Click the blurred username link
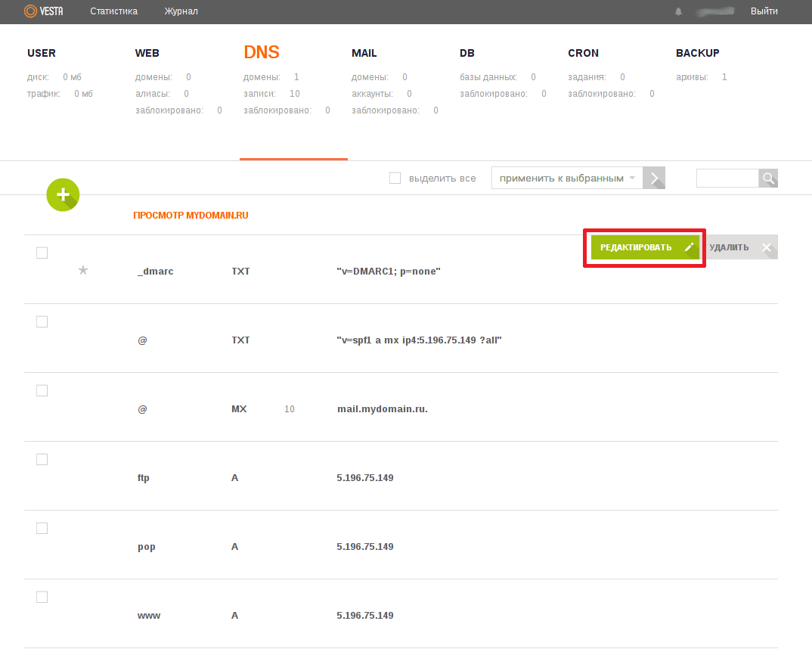 pos(715,11)
